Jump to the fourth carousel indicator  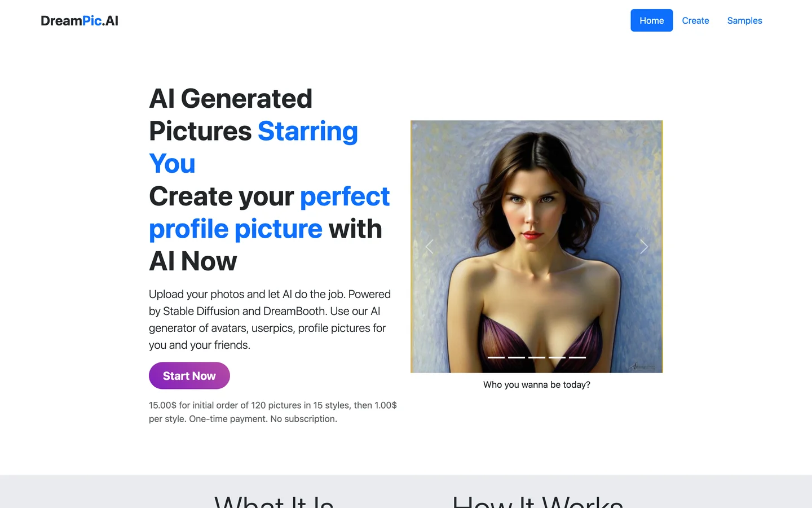click(x=557, y=357)
